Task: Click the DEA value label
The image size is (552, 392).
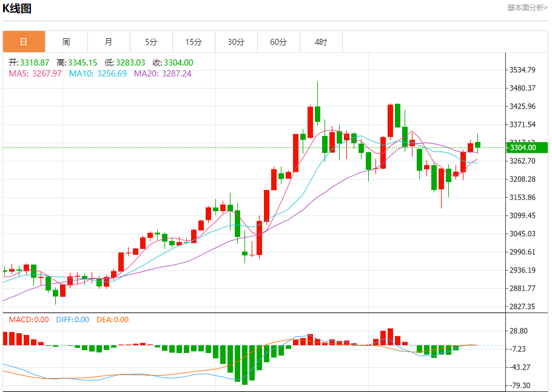Action: (x=113, y=320)
